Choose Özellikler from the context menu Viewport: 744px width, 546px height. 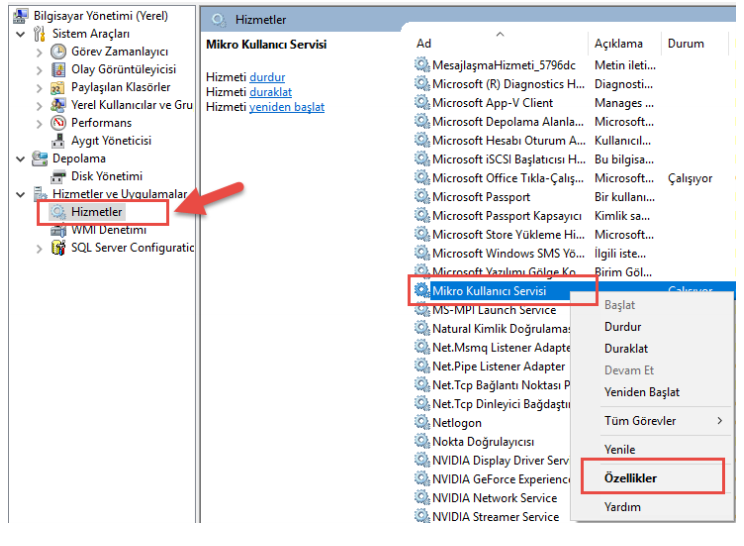click(x=630, y=478)
